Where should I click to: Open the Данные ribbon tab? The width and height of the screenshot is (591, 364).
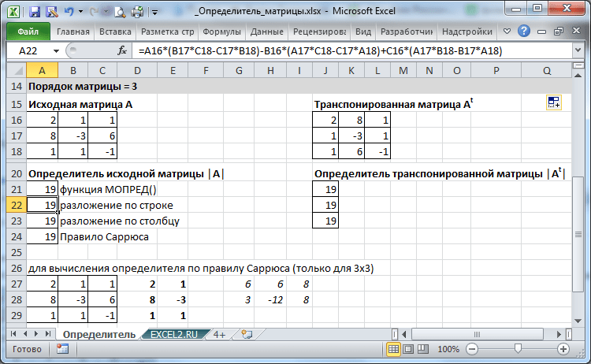[267, 32]
